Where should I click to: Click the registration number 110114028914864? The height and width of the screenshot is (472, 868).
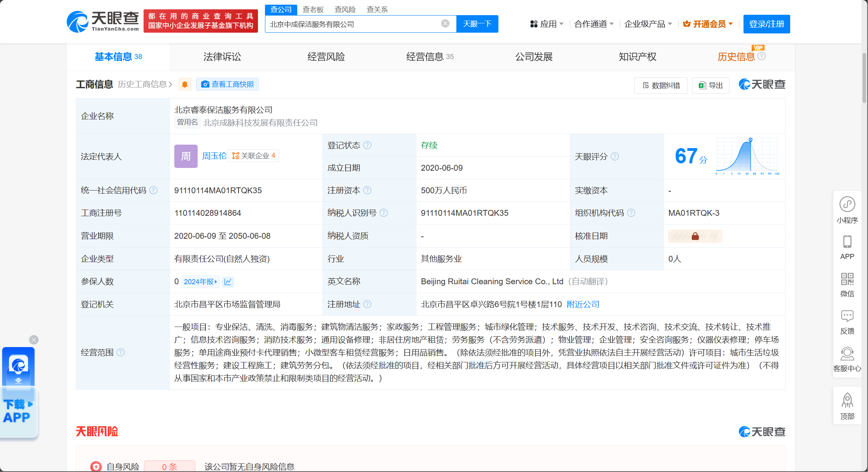point(208,213)
